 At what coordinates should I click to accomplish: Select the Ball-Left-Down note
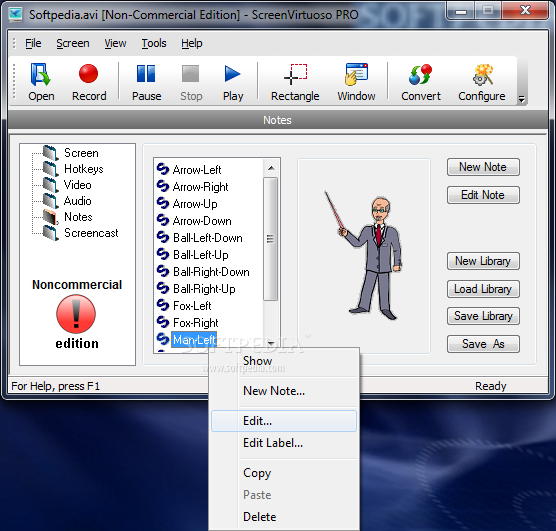pyautogui.click(x=207, y=238)
